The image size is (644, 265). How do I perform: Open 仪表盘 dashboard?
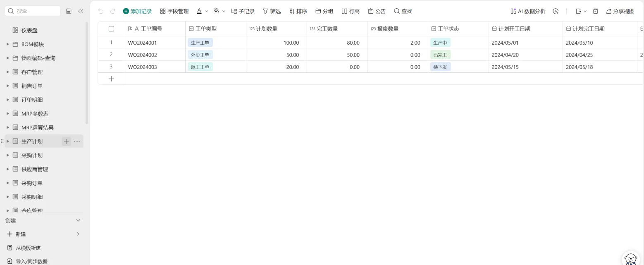coord(29,30)
